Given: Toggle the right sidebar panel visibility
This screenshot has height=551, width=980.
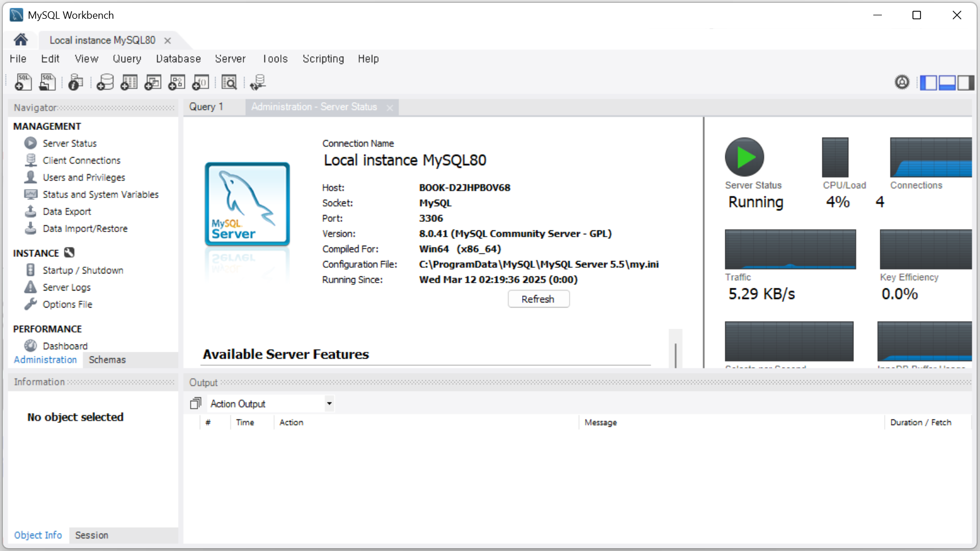Looking at the screenshot, I should pyautogui.click(x=966, y=83).
